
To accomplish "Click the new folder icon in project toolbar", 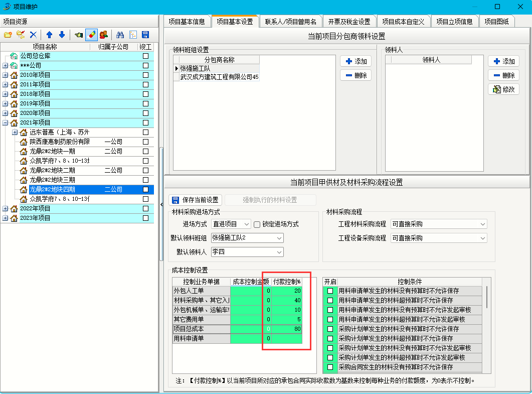I will 8,35.
